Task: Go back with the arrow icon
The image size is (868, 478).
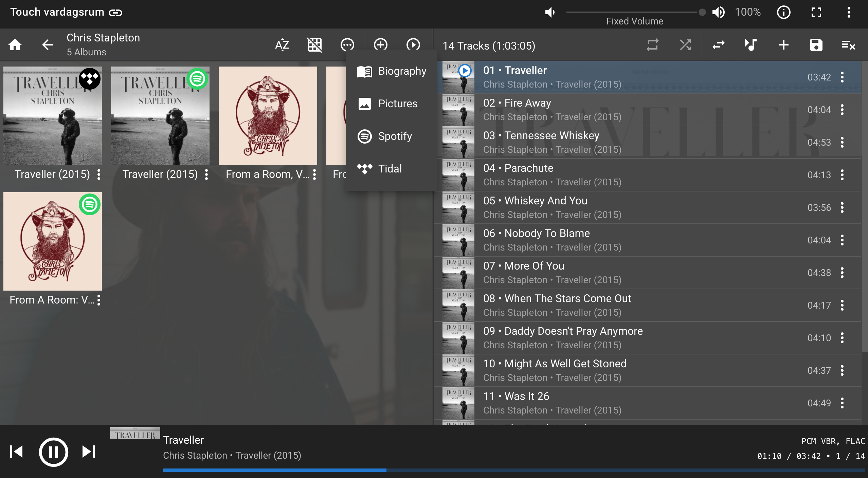Action: (48, 45)
